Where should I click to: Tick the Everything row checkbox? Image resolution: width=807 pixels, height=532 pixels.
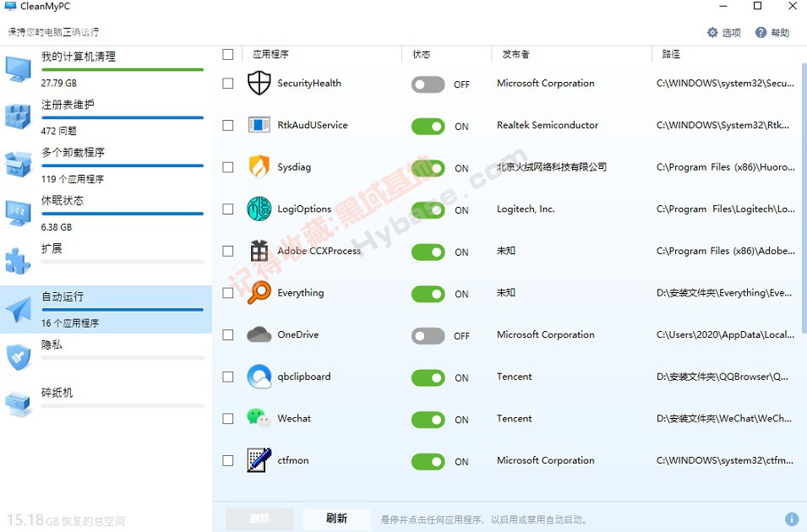pos(228,293)
